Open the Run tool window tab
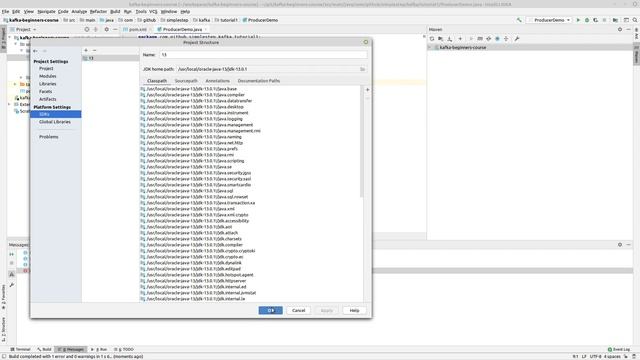This screenshot has height=360, width=640. point(100,349)
